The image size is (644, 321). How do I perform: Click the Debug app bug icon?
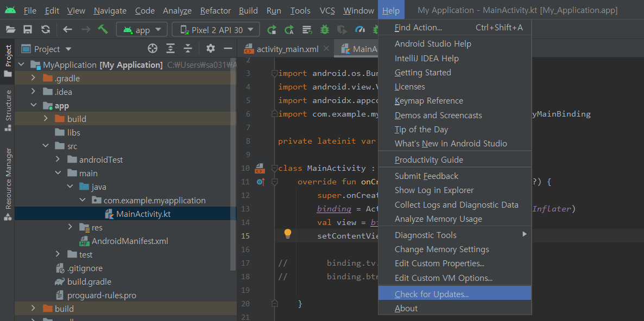(325, 29)
